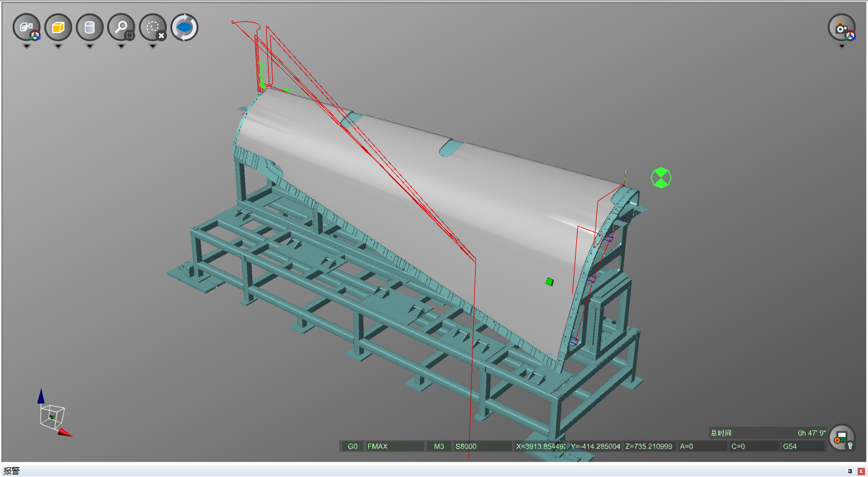Screen dimensions: 868x477
Task: Pin the 报警 alarm panel
Action: (850, 471)
